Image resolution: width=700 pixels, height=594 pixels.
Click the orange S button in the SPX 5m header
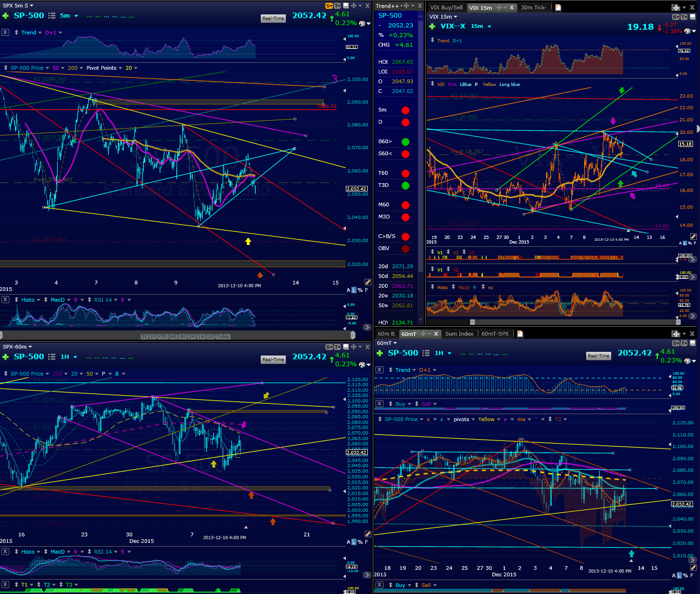coord(329,6)
